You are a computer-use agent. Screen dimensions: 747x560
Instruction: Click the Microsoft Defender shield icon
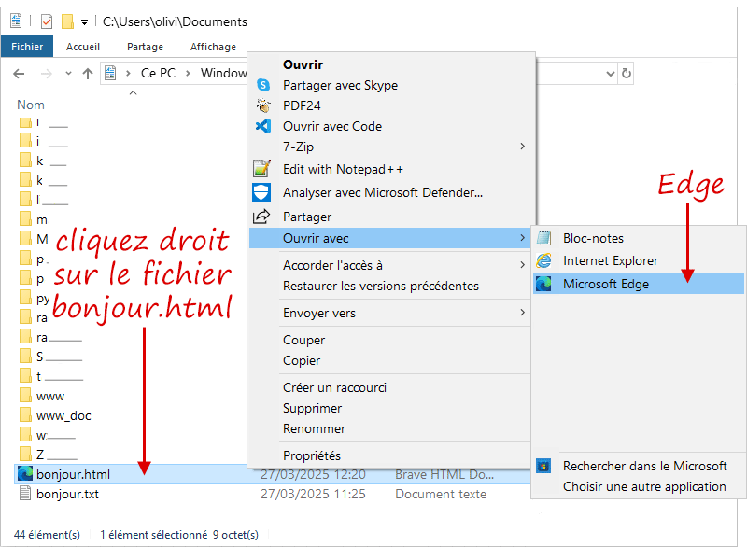261,192
